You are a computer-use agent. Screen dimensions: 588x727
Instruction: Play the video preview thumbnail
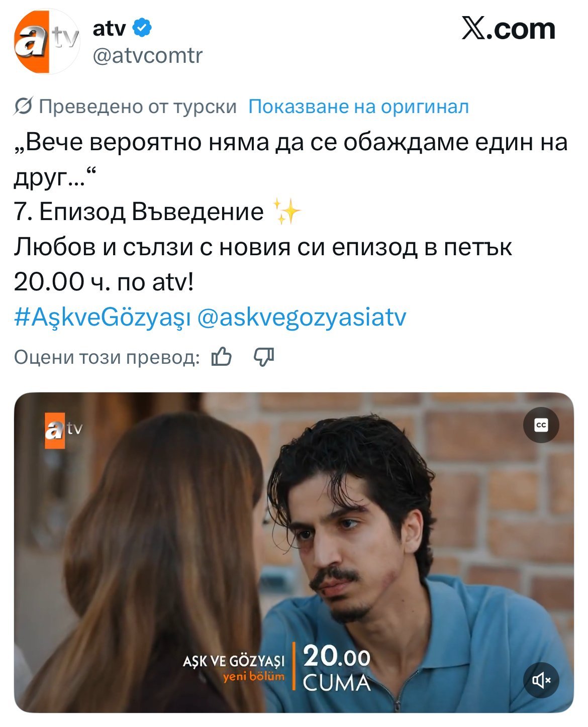tap(294, 552)
